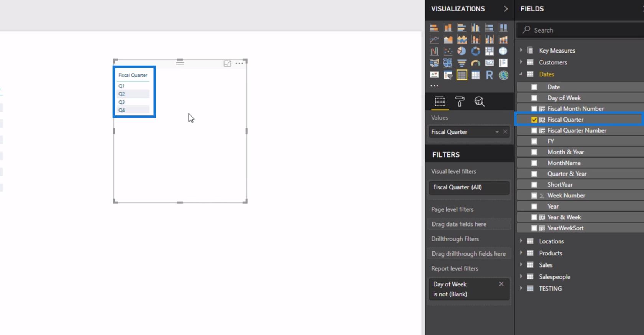The height and width of the screenshot is (335, 644).
Task: Switch to the Fields well tab
Action: [x=440, y=102]
